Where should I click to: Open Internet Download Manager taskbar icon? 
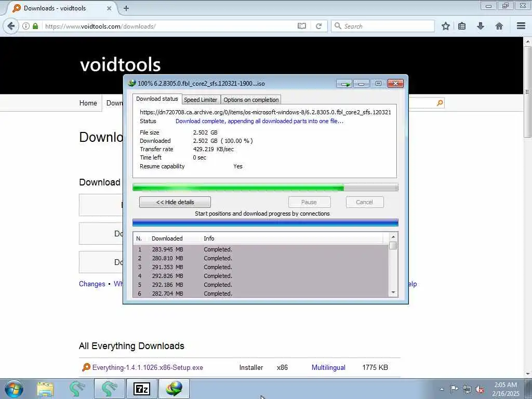pyautogui.click(x=174, y=389)
